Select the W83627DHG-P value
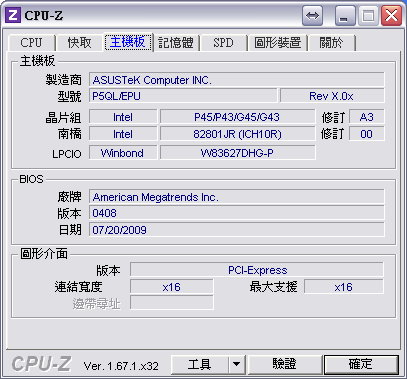The width and height of the screenshot is (407, 379). pyautogui.click(x=237, y=153)
